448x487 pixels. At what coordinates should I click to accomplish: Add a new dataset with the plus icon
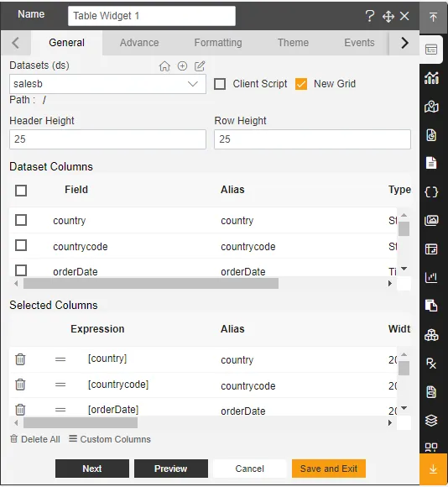(182, 65)
